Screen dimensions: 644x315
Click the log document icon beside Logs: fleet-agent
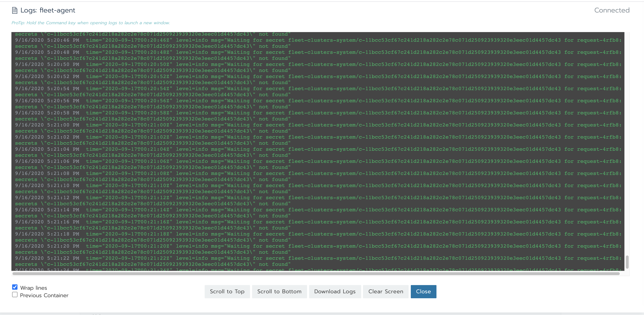coord(15,10)
